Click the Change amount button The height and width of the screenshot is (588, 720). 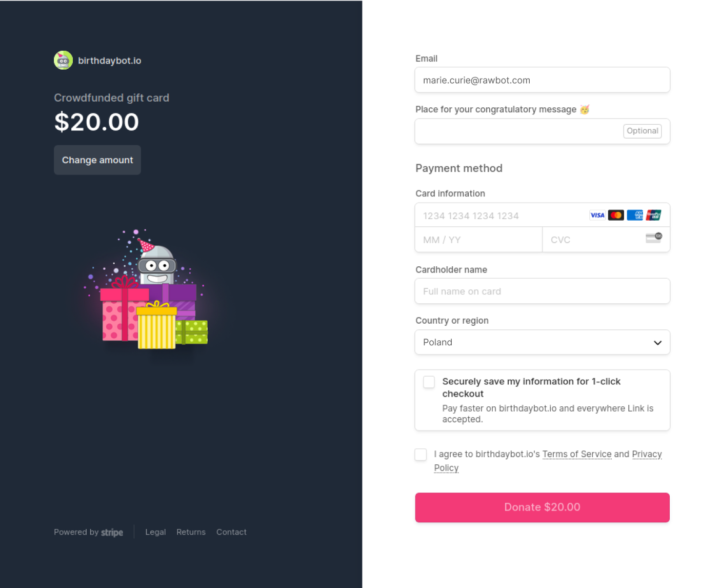97,160
